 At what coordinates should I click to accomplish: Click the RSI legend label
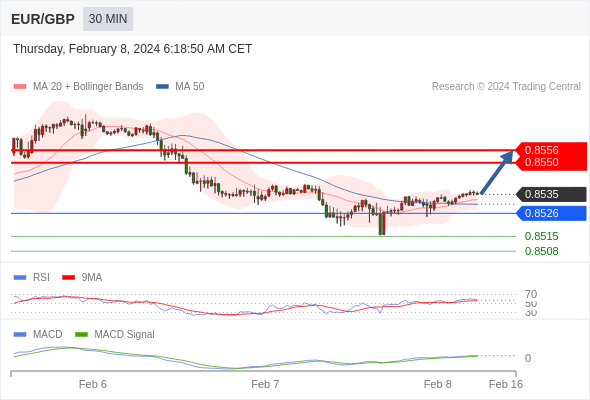(41, 278)
